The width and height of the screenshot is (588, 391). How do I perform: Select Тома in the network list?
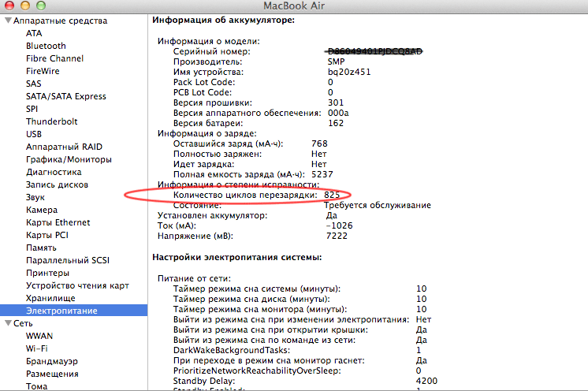click(x=36, y=386)
